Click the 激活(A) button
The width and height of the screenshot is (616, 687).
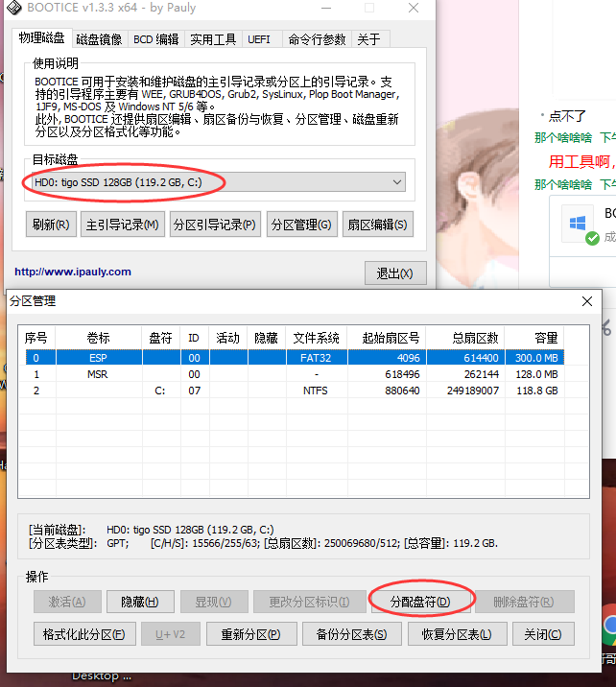point(67,602)
